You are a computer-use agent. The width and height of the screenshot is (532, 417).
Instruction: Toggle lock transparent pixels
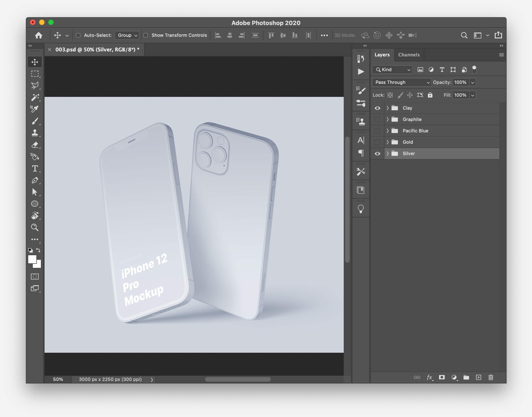[390, 95]
